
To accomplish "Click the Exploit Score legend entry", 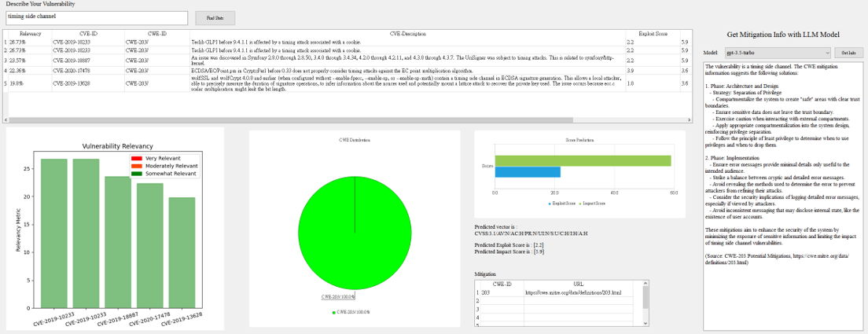I will click(561, 204).
